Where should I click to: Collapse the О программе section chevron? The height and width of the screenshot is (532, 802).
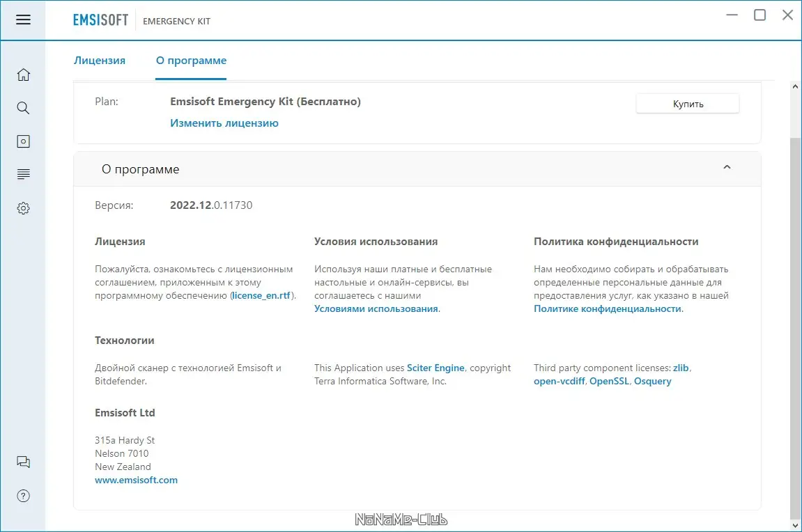tap(727, 167)
